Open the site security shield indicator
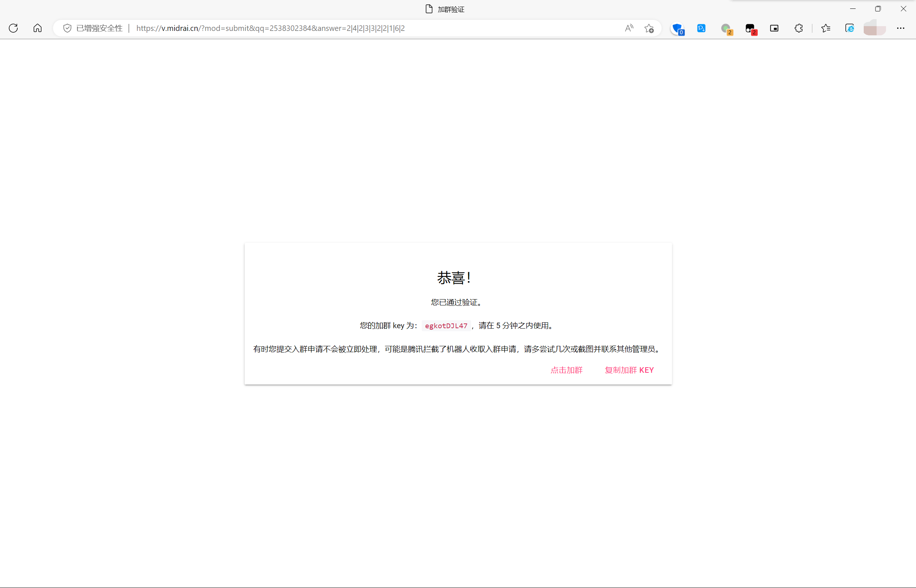This screenshot has height=588, width=916. [x=67, y=28]
